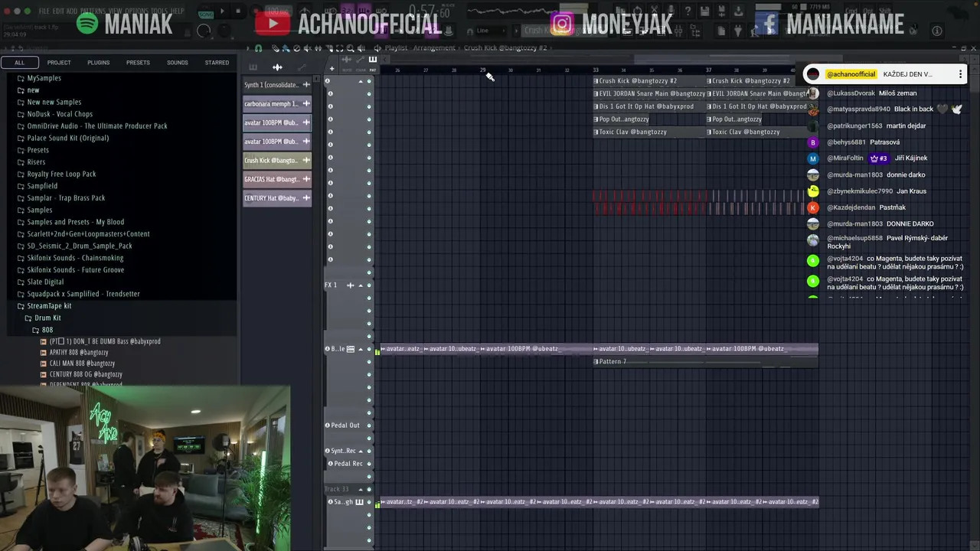
Task: Click the plus add-track icon
Action: [x=332, y=69]
